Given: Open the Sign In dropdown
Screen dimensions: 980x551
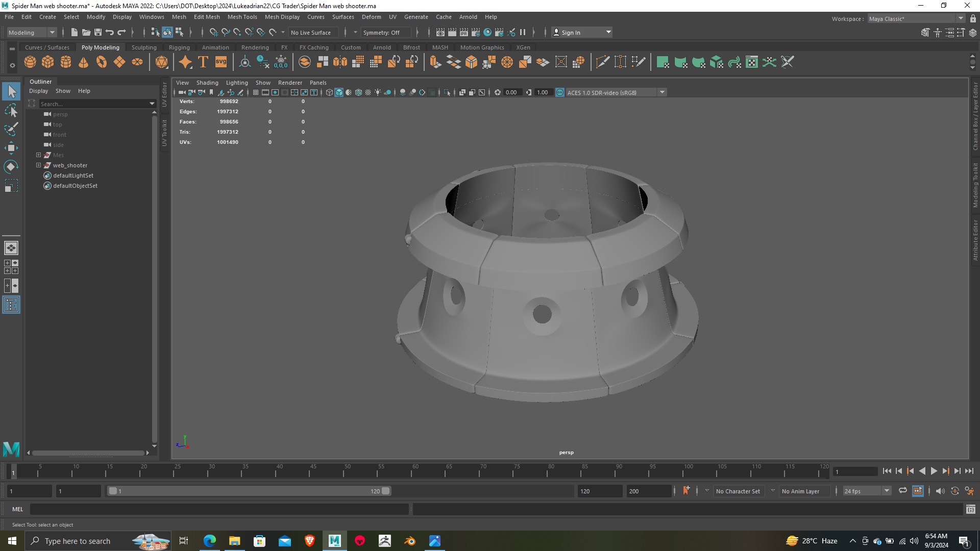Looking at the screenshot, I should pyautogui.click(x=582, y=32).
